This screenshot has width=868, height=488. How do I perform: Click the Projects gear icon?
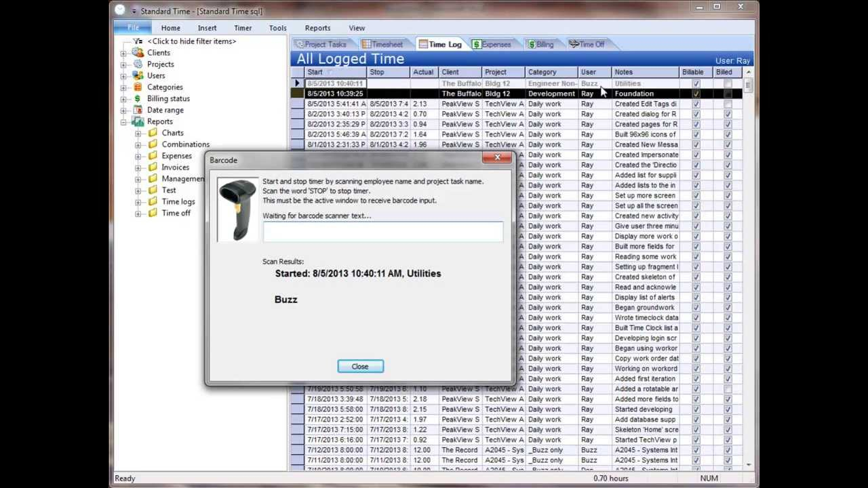[x=139, y=64]
